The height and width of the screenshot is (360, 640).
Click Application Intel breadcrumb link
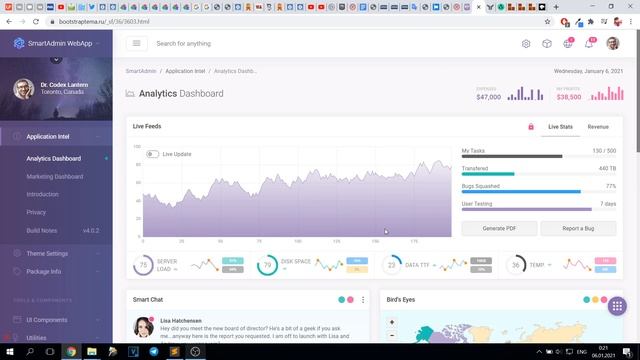coord(185,71)
